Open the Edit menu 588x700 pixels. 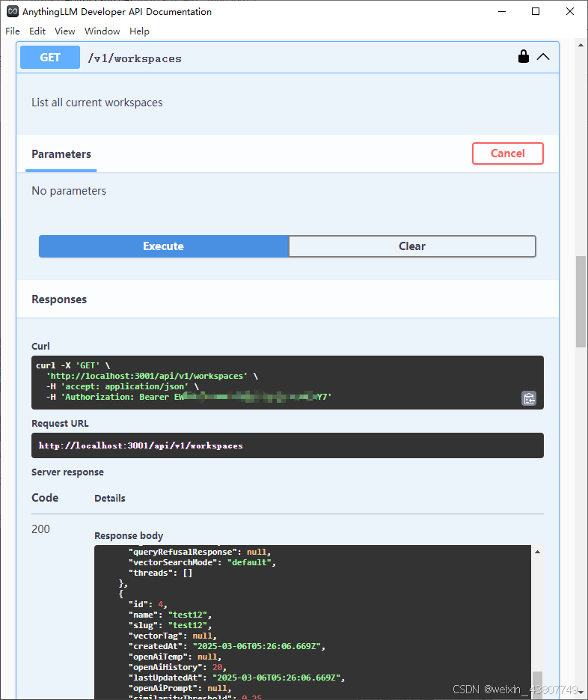(37, 31)
